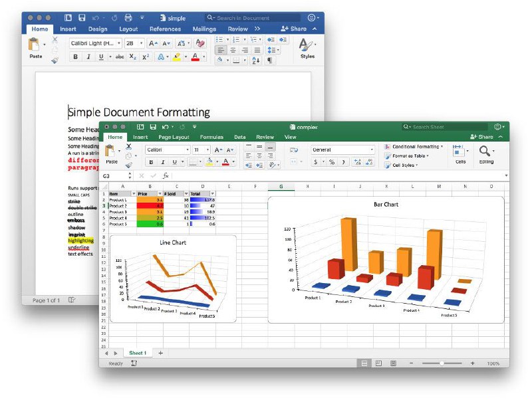
Task: Open the Mailings tab in Word
Action: pos(203,29)
